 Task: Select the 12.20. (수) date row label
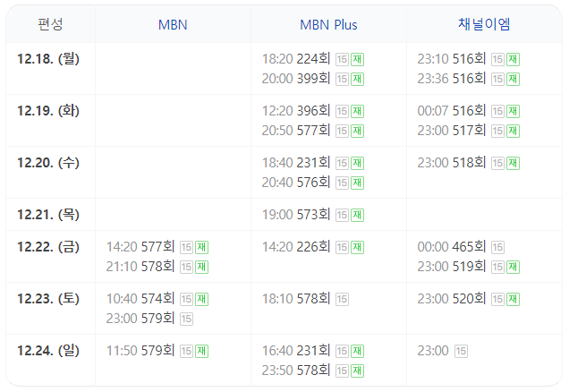click(48, 163)
